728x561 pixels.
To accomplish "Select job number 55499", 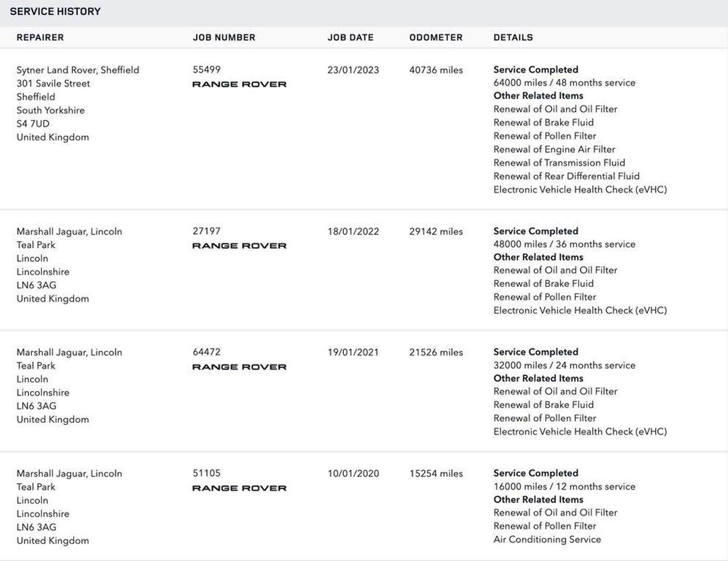I will point(206,70).
